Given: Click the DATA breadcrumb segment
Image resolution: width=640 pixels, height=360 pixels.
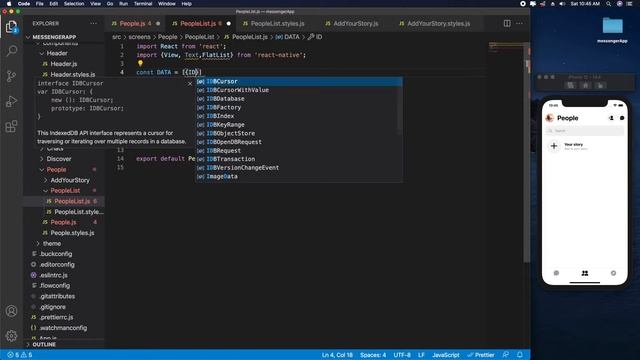Looking at the screenshot, I should coord(287,37).
